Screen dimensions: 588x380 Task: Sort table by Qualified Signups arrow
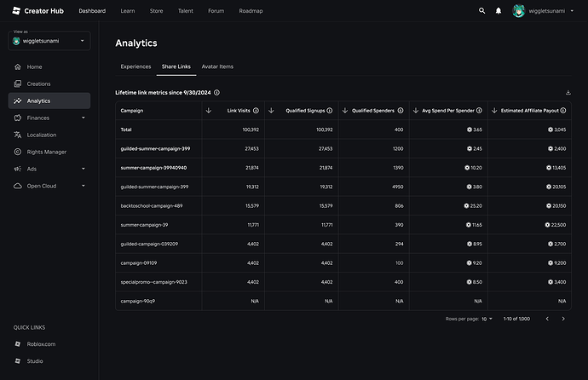(x=272, y=110)
